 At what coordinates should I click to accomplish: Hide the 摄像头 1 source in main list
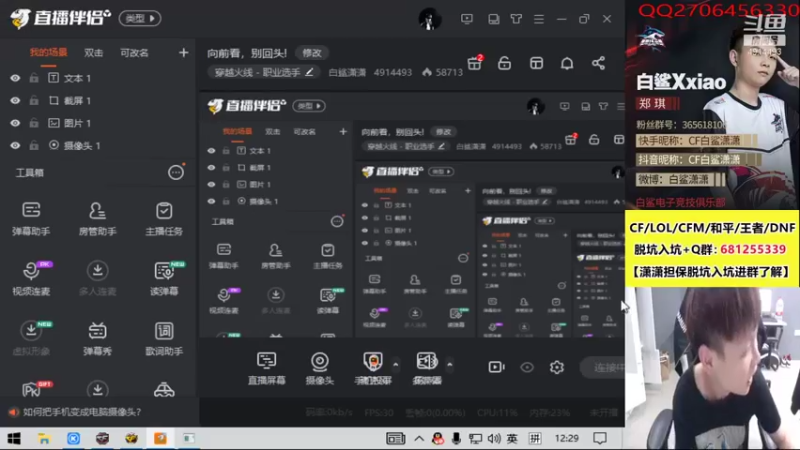[x=15, y=145]
